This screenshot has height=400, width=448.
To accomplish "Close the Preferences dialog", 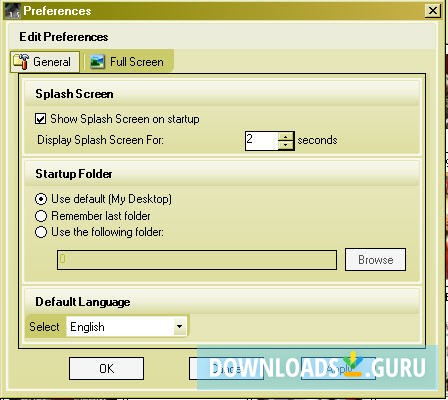I will tap(433, 11).
